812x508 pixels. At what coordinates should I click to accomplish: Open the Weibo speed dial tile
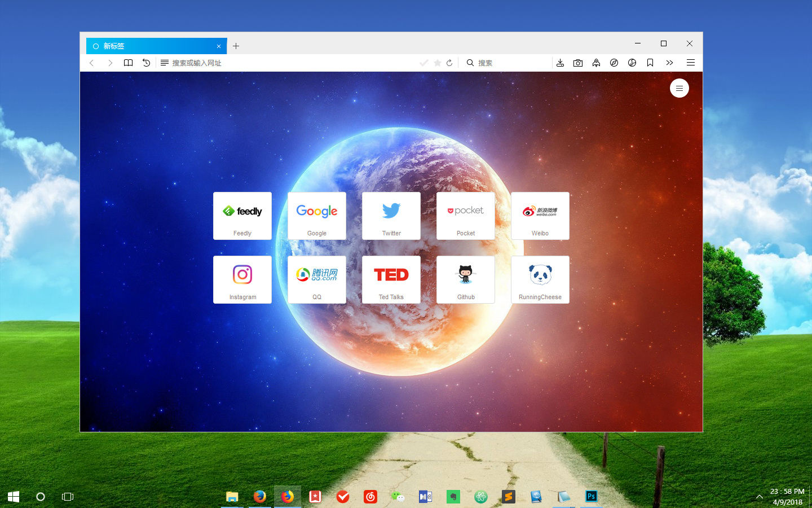click(540, 216)
